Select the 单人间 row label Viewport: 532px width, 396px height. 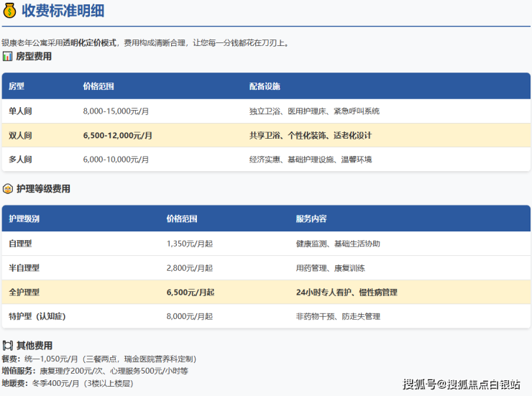(20, 111)
